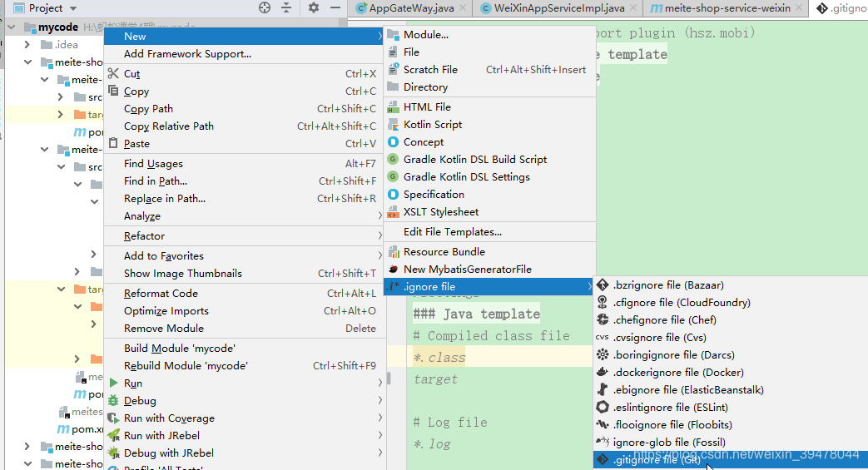Expand the Refactor submenu arrow
The height and width of the screenshot is (470, 868).
tap(379, 235)
